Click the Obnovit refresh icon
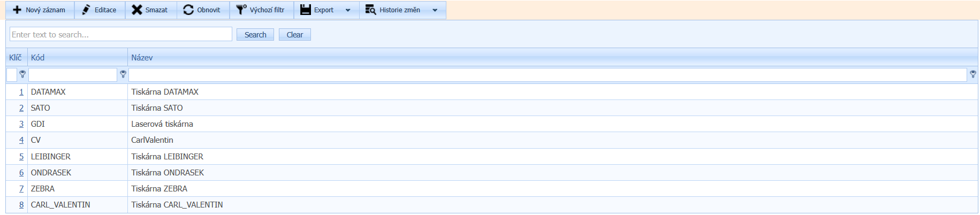 click(188, 10)
